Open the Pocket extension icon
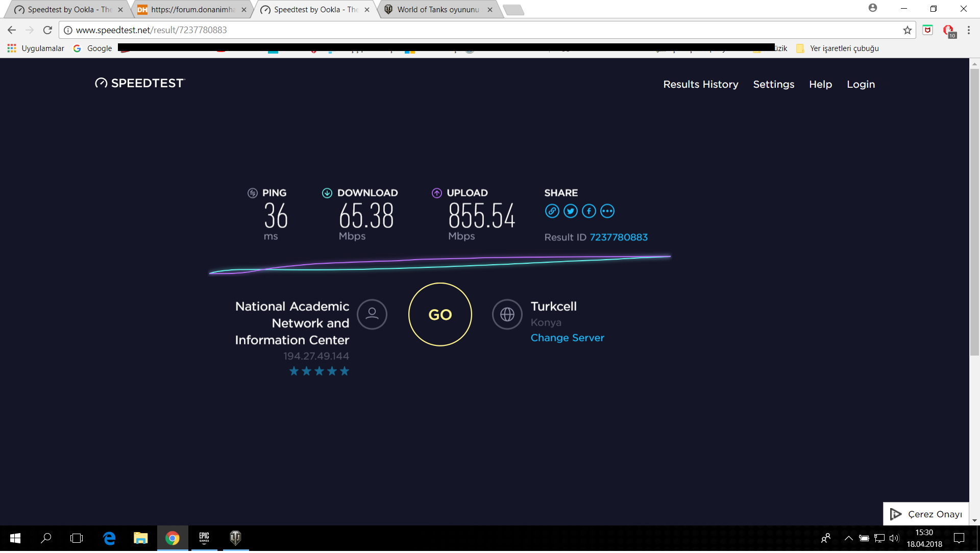The height and width of the screenshot is (553, 980). [928, 30]
